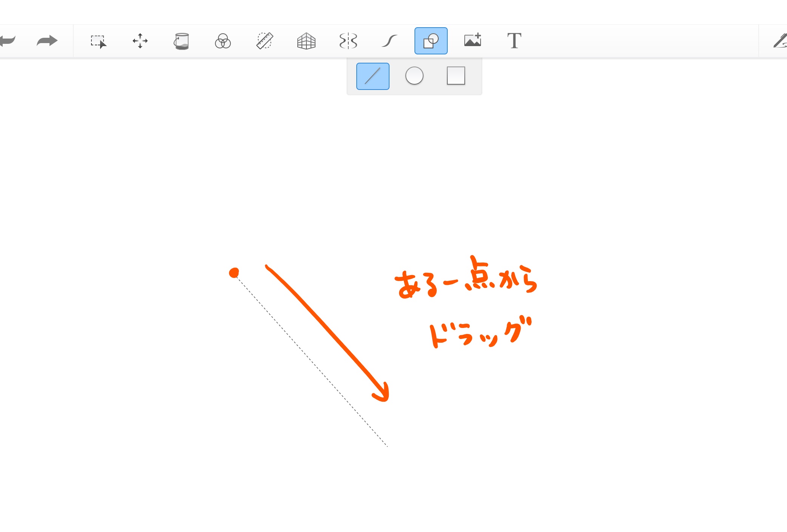
Task: Open the import image tool
Action: (473, 40)
